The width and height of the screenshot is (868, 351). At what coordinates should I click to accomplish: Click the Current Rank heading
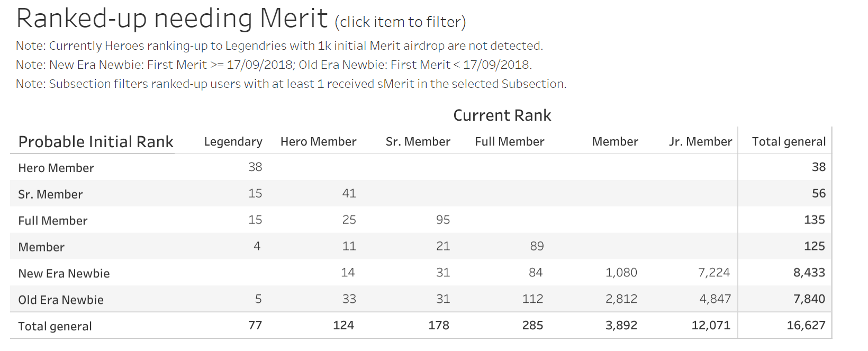pyautogui.click(x=502, y=115)
